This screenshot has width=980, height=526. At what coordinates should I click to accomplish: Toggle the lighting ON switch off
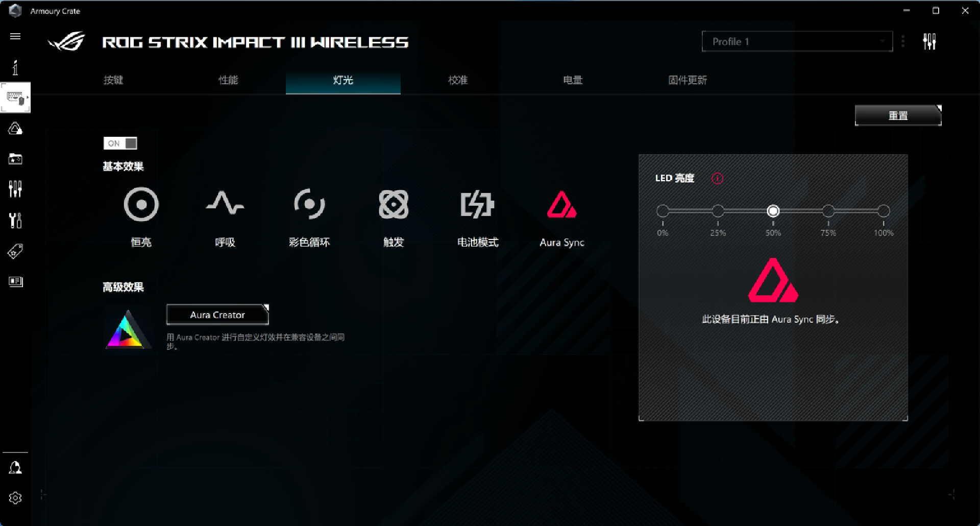(120, 143)
